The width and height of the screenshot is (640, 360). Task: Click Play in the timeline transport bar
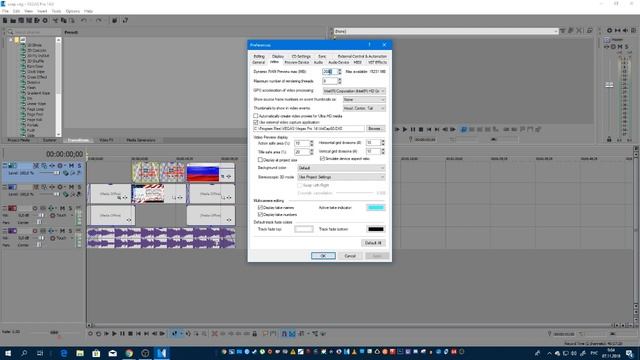[114, 333]
